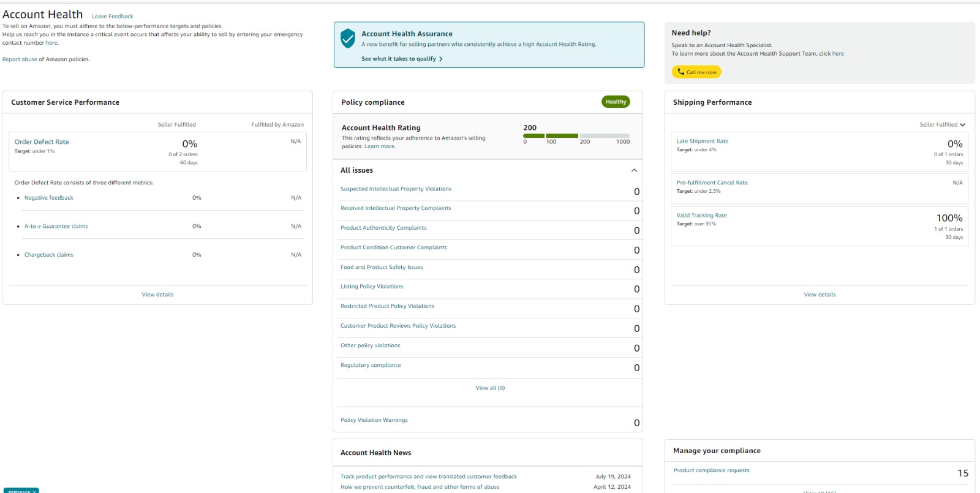Open Other policy violations
Screen dimensions: 980x493
tap(370, 345)
